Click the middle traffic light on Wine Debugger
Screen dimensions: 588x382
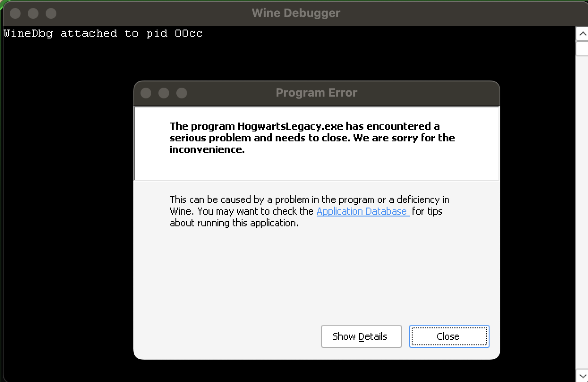pos(33,13)
